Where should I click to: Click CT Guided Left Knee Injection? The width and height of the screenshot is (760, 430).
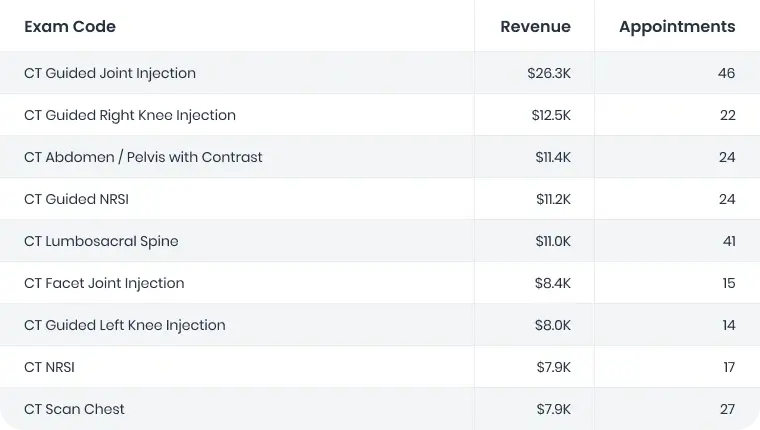(125, 325)
